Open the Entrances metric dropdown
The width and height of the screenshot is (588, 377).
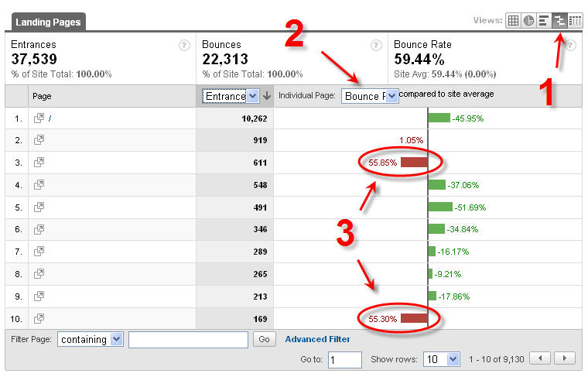pos(230,96)
